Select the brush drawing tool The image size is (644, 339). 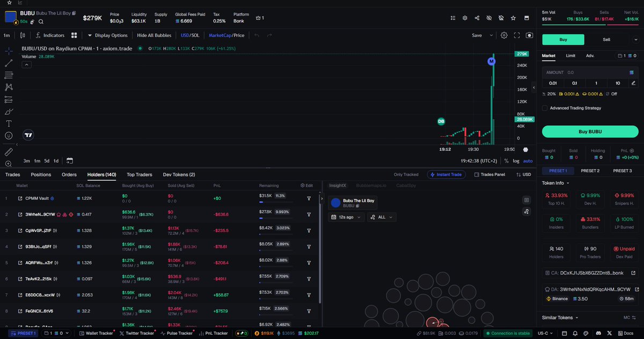(9, 112)
